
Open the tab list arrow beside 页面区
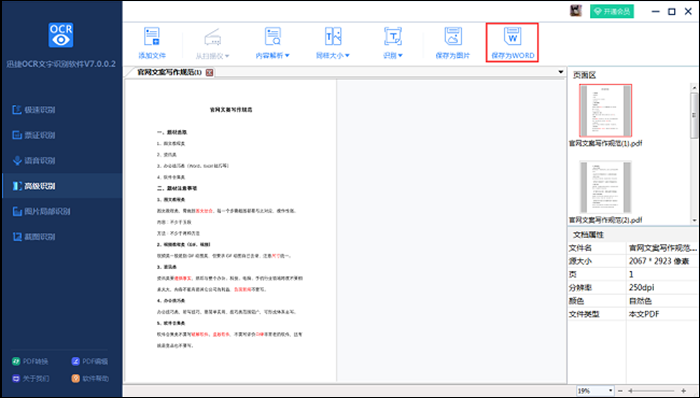click(561, 72)
